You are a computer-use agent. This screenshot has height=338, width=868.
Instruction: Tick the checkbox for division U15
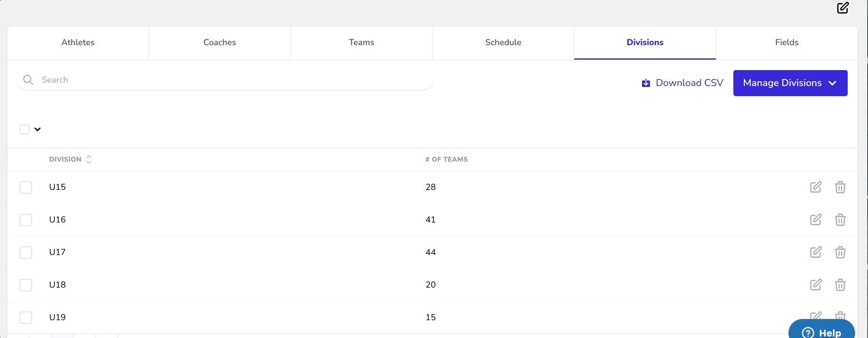(x=26, y=187)
